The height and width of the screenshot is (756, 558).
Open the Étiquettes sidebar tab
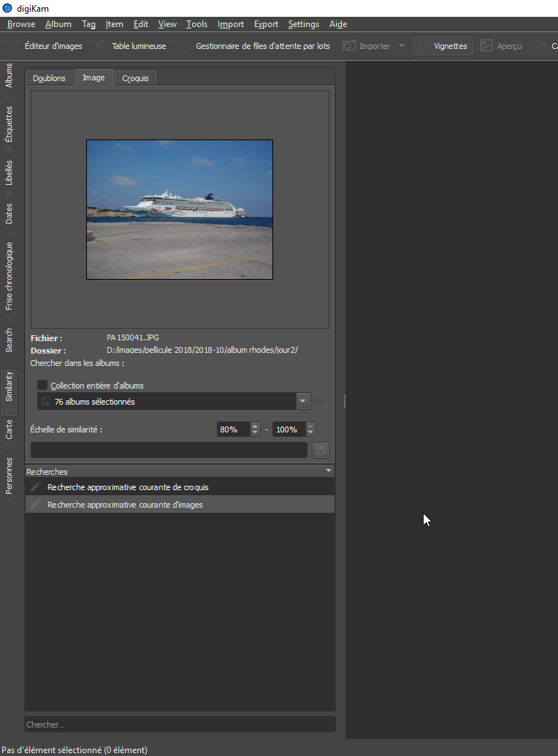click(9, 123)
